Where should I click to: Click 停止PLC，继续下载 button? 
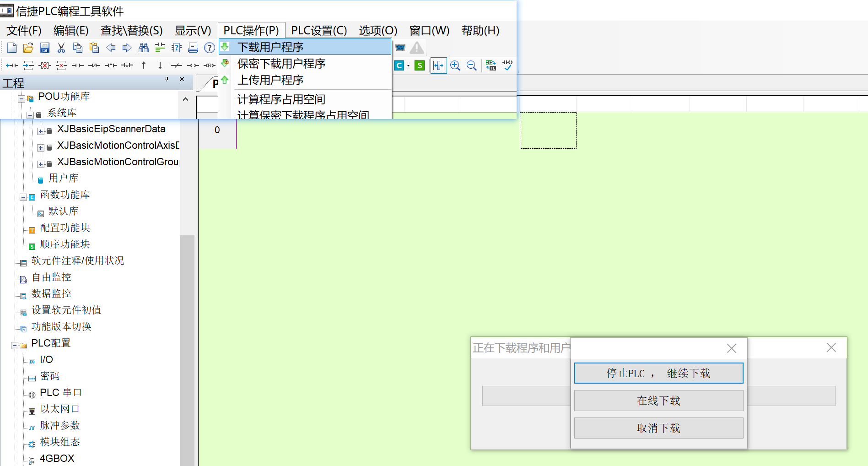pos(658,373)
